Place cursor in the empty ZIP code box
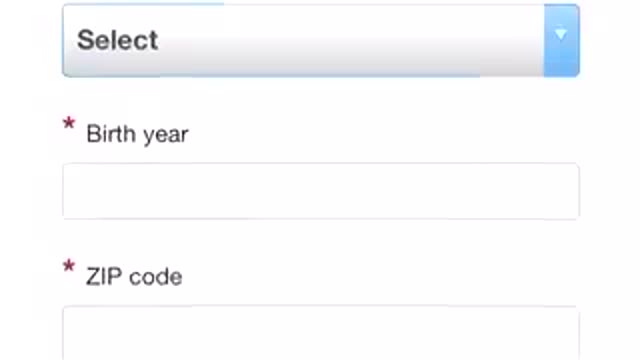Screen dimensions: 640x360 [321, 333]
